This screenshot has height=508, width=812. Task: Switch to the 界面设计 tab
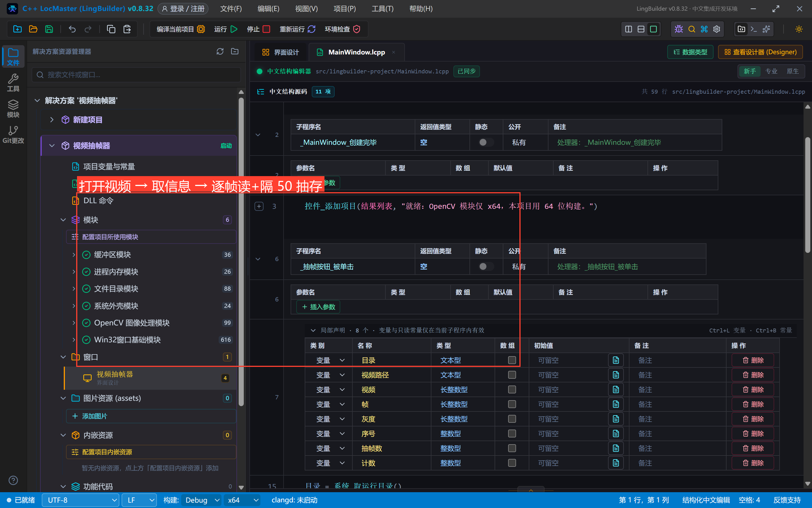280,52
